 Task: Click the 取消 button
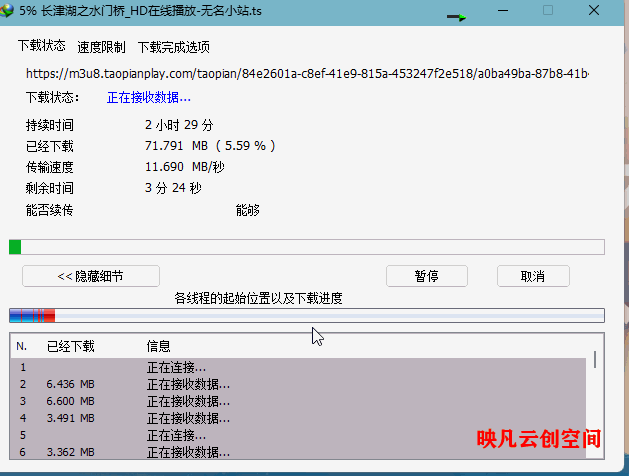tap(533, 276)
